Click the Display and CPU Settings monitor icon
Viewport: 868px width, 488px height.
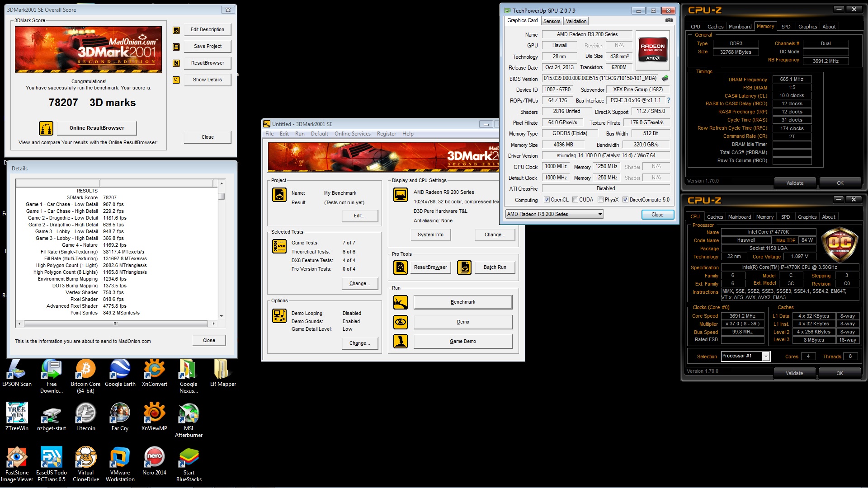point(401,195)
